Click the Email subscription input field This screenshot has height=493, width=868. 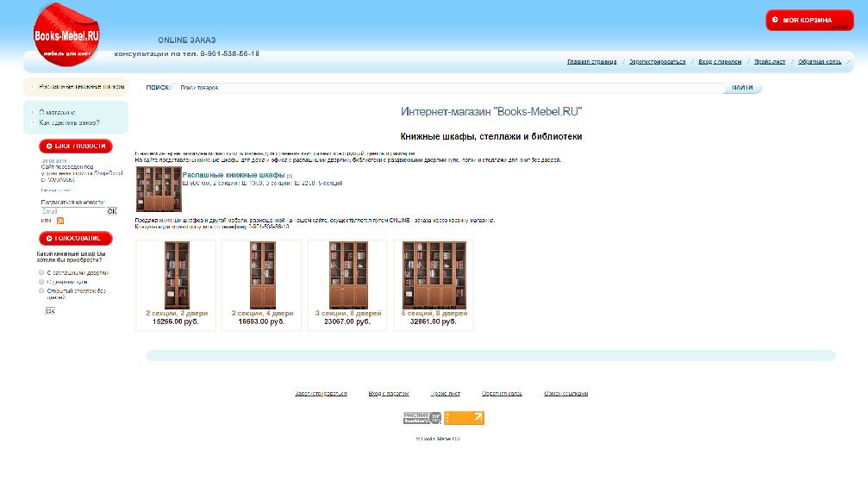pyautogui.click(x=73, y=211)
